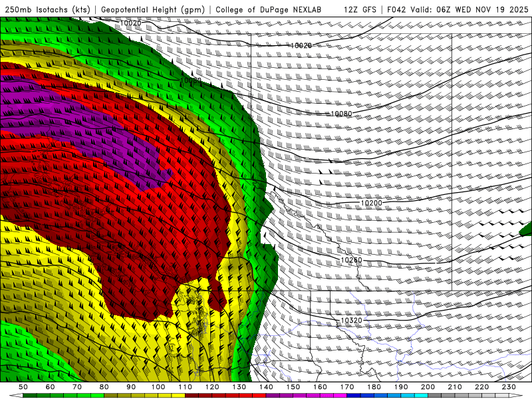Image resolution: width=532 pixels, height=399 pixels.
Task: Click the 'F042' forecast hour text
Action: (396, 9)
